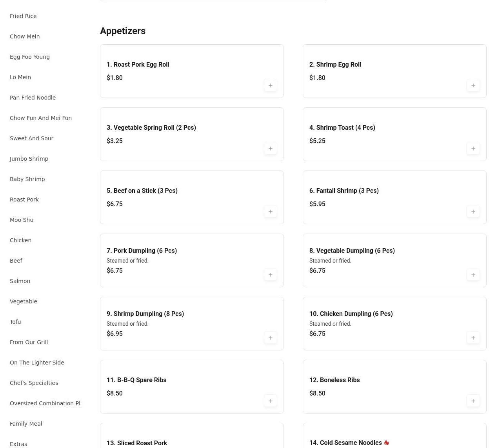The image size is (498, 448).
Task: Go to From Our Grill
Action: click(29, 342)
